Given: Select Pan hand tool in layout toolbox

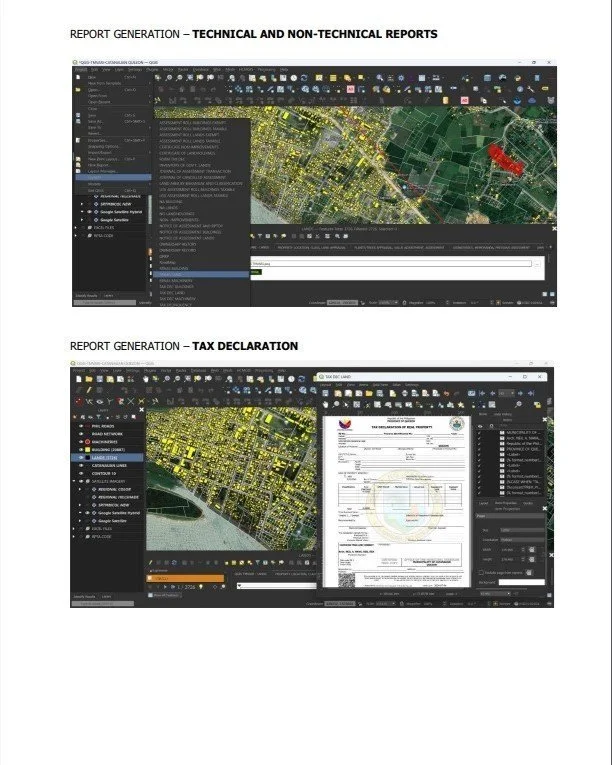Looking at the screenshot, I should 326,404.
